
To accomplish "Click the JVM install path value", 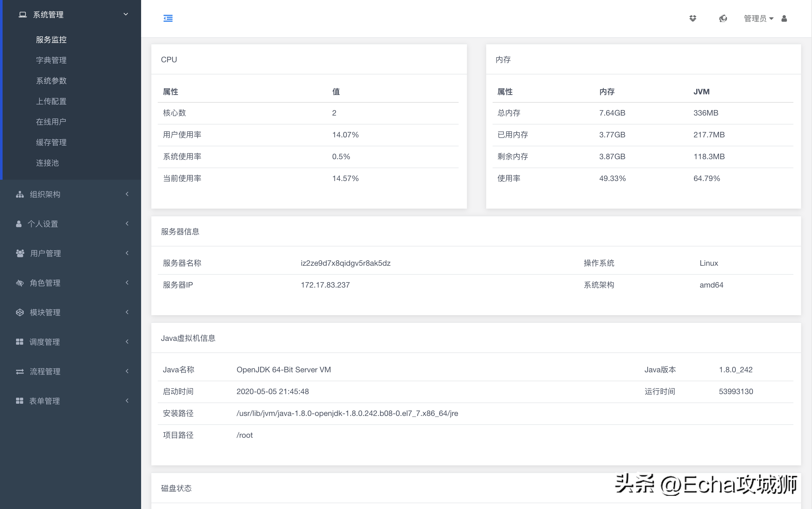I will (347, 413).
